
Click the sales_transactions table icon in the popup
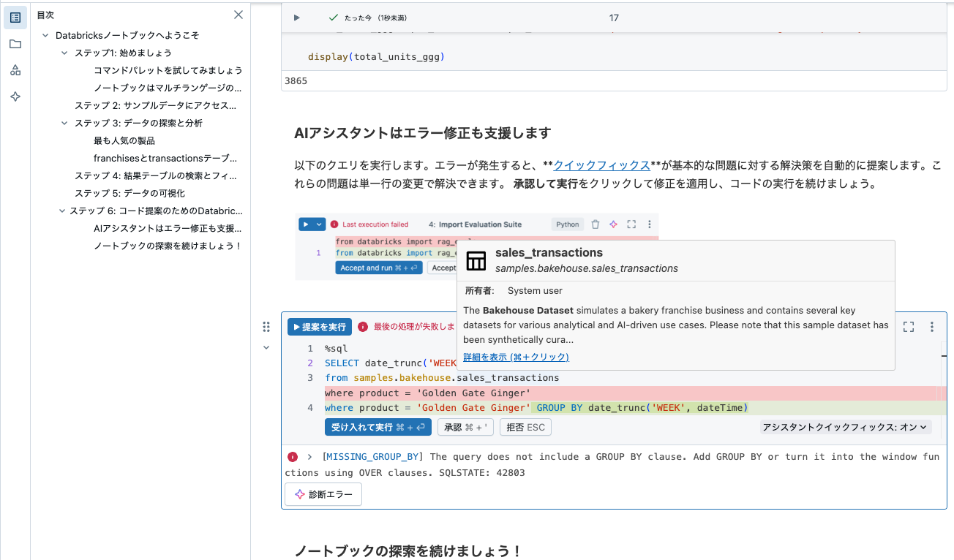[x=476, y=261]
